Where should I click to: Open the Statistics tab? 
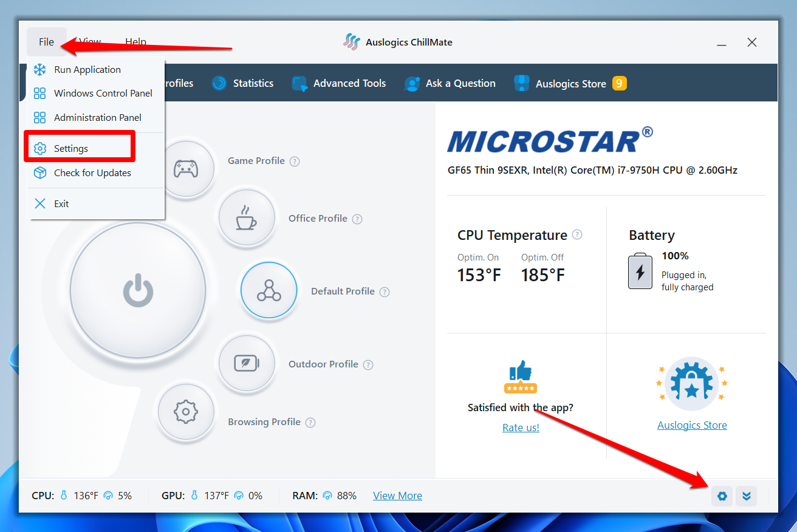[x=242, y=83]
